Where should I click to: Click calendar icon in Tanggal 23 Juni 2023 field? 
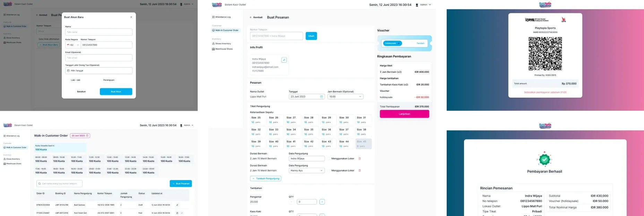tap(321, 97)
